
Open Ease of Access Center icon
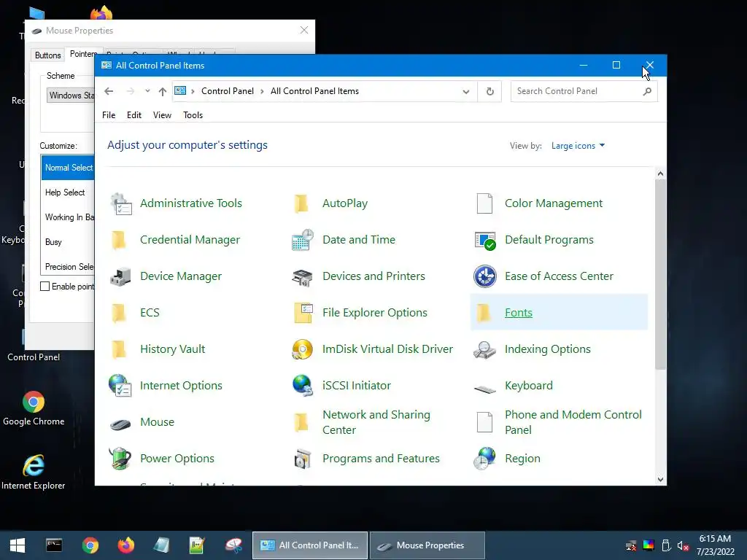(x=485, y=276)
